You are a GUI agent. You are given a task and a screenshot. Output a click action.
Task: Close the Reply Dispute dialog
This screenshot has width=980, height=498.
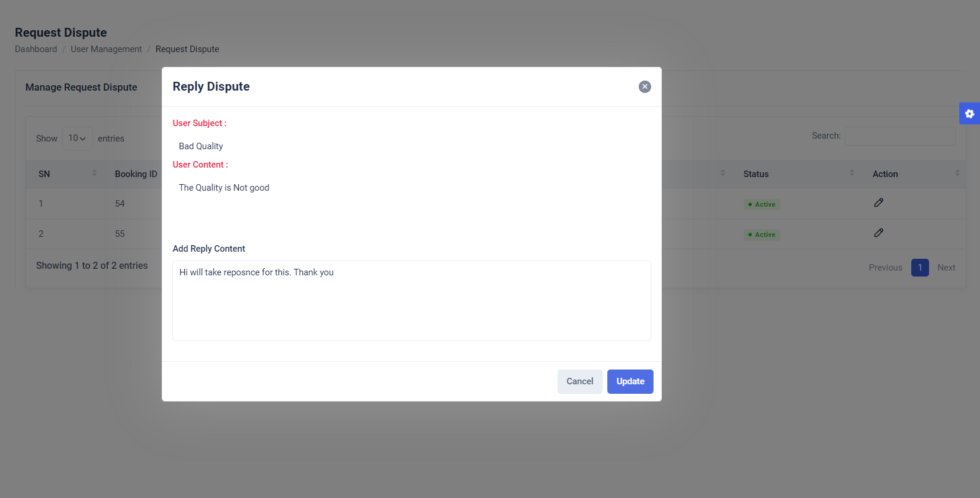click(645, 87)
